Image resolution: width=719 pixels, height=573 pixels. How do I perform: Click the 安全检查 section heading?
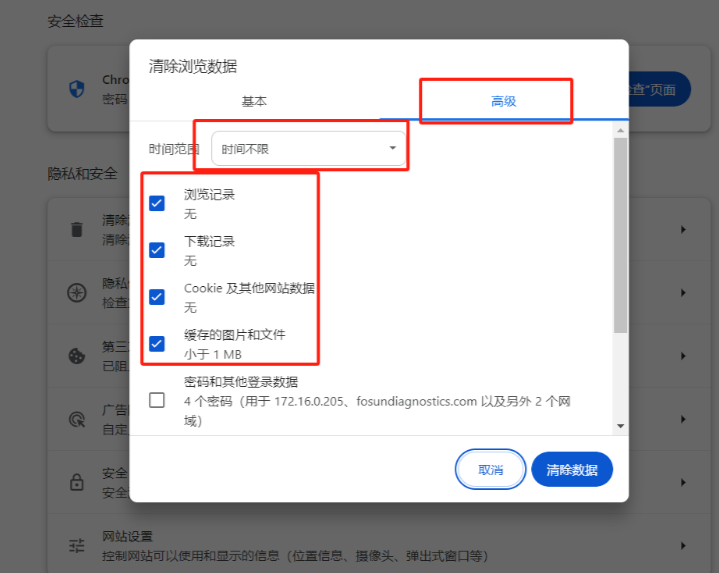(x=76, y=21)
